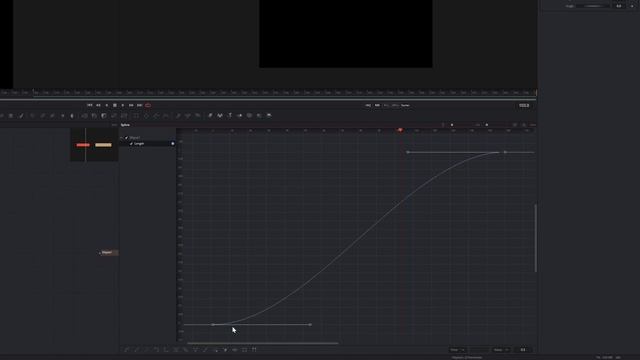640x360 pixels.
Task: Add an Image Plane 3D node
Action: [x=210, y=116]
